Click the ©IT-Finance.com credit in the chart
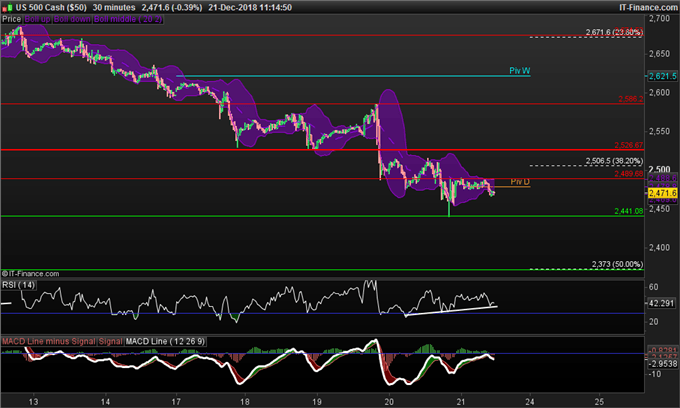The image size is (680, 408). [x=30, y=274]
